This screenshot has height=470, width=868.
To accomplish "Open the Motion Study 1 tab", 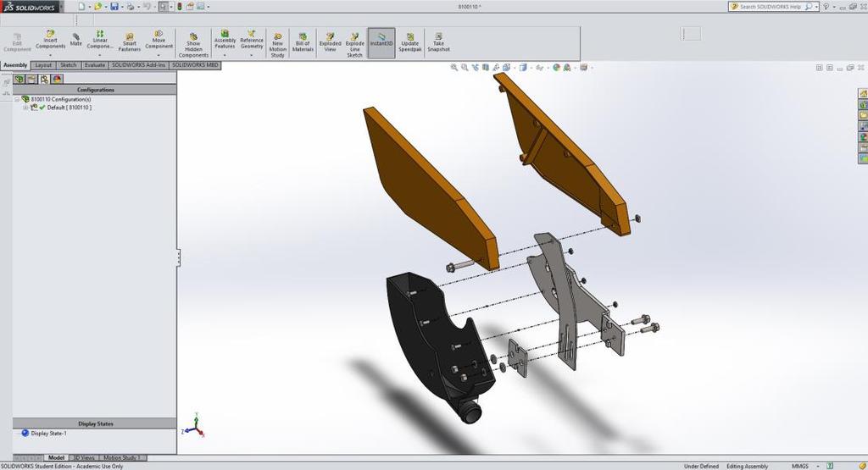I will pyautogui.click(x=122, y=458).
